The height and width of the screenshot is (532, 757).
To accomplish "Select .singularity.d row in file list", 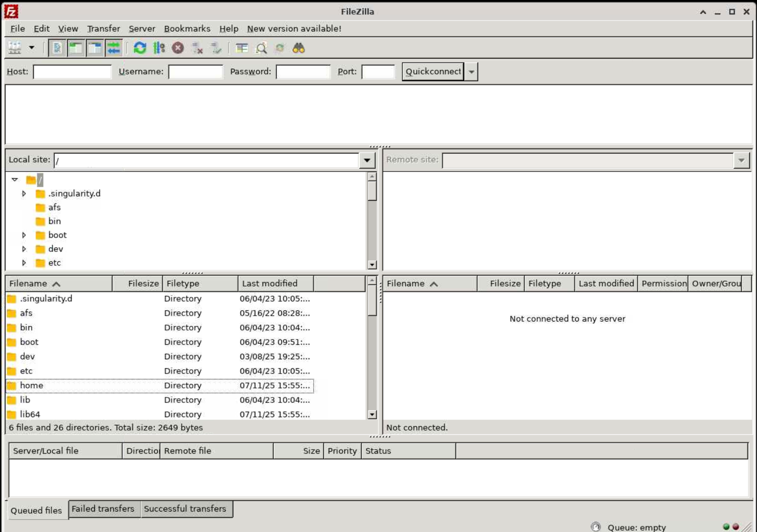I will [x=160, y=299].
